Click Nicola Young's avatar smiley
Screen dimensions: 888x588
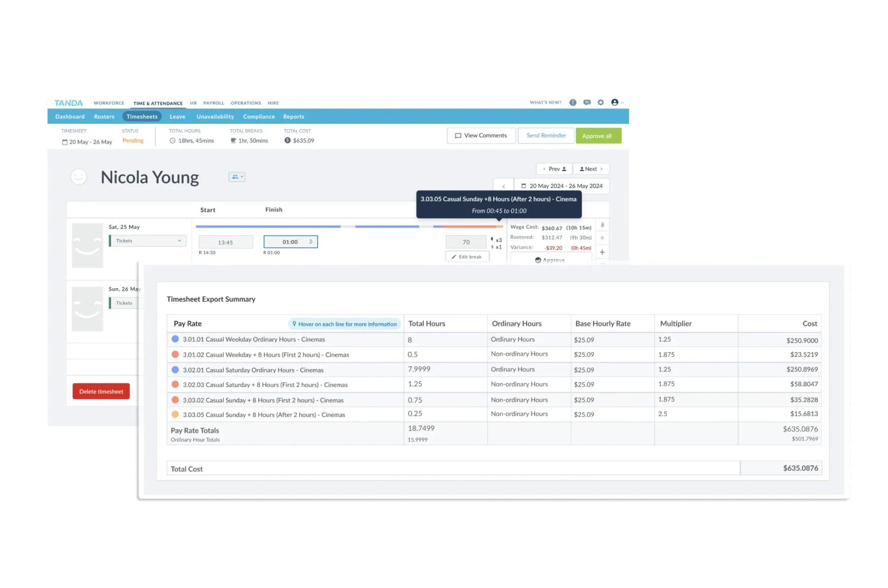[79, 177]
